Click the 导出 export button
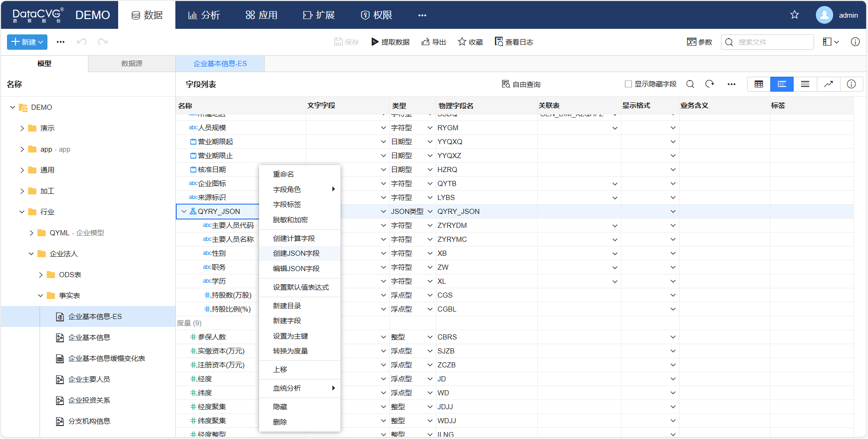Screen dimensions: 868x439 point(434,42)
